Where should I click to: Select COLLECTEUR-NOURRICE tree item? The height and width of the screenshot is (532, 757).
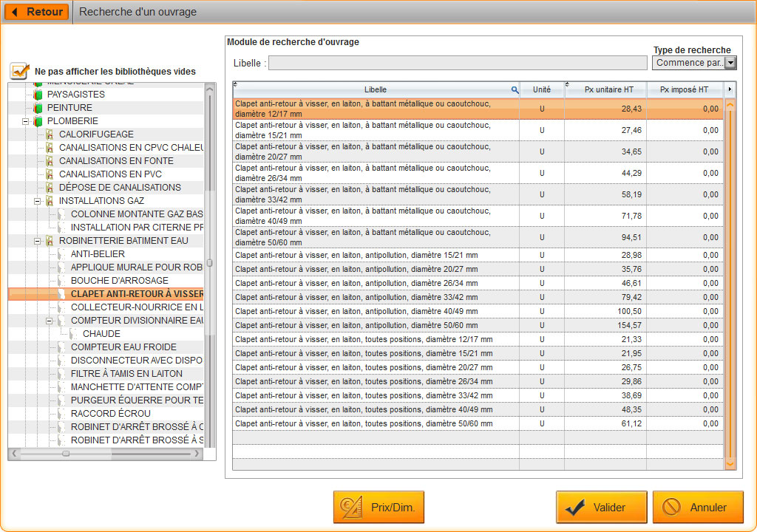tap(137, 307)
